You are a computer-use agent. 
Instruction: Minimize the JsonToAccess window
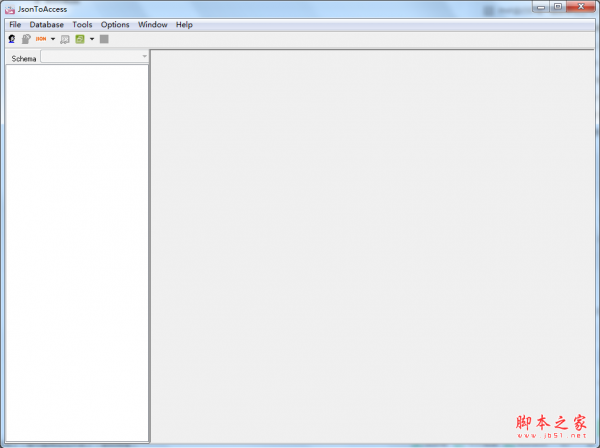click(541, 7)
